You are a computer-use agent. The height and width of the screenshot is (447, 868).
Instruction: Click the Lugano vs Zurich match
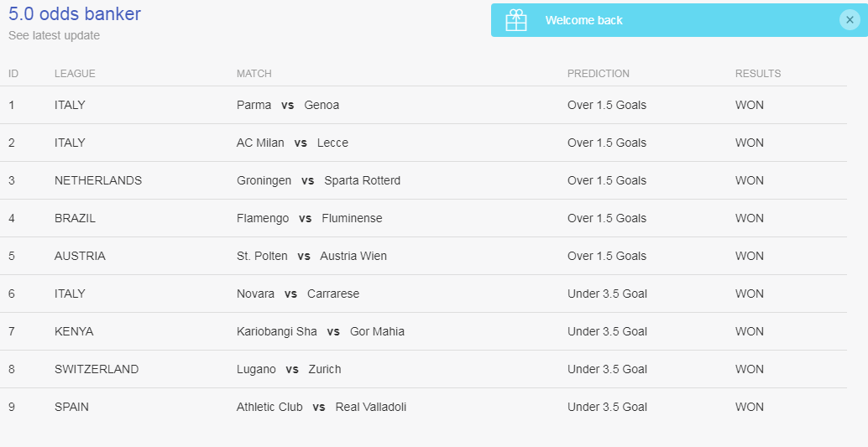[x=289, y=369]
